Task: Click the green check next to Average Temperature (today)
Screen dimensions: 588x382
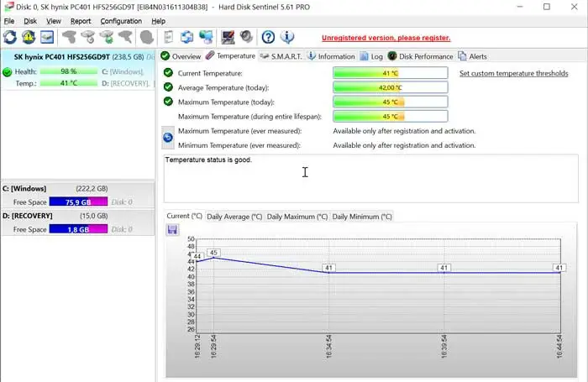Action: click(168, 87)
